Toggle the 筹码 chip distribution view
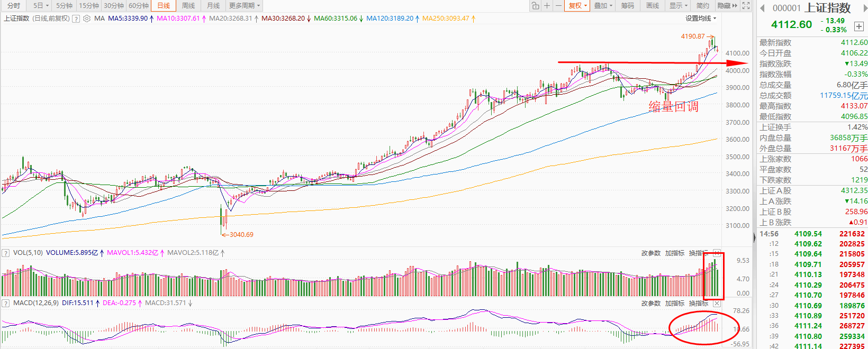 628,6
